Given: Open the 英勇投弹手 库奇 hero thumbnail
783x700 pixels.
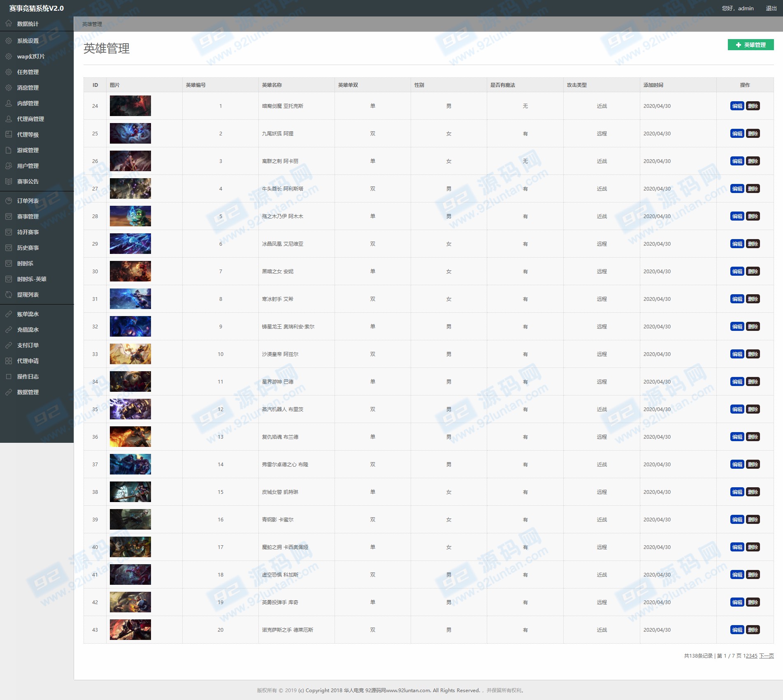Looking at the screenshot, I should [x=130, y=602].
